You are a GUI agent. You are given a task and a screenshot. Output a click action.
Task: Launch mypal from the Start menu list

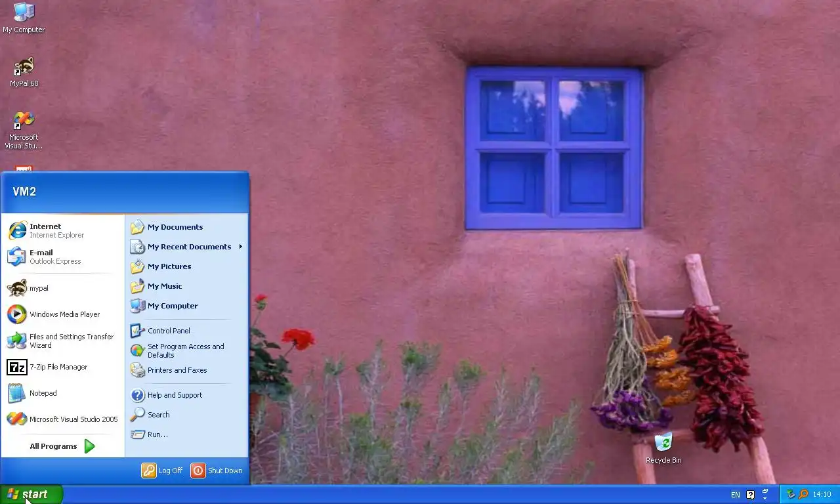pos(64,288)
